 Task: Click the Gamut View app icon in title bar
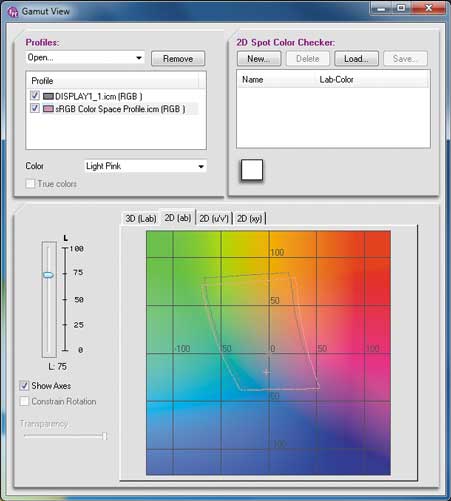coord(12,12)
